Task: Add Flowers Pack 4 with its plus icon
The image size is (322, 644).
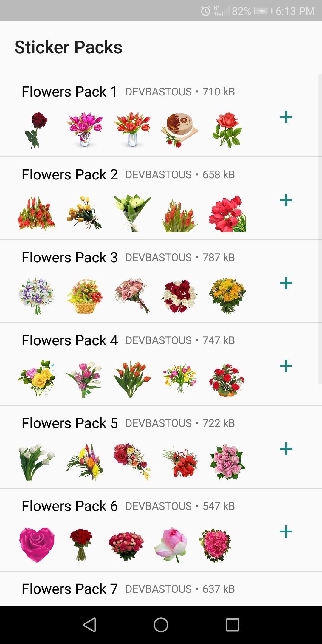Action: point(286,366)
